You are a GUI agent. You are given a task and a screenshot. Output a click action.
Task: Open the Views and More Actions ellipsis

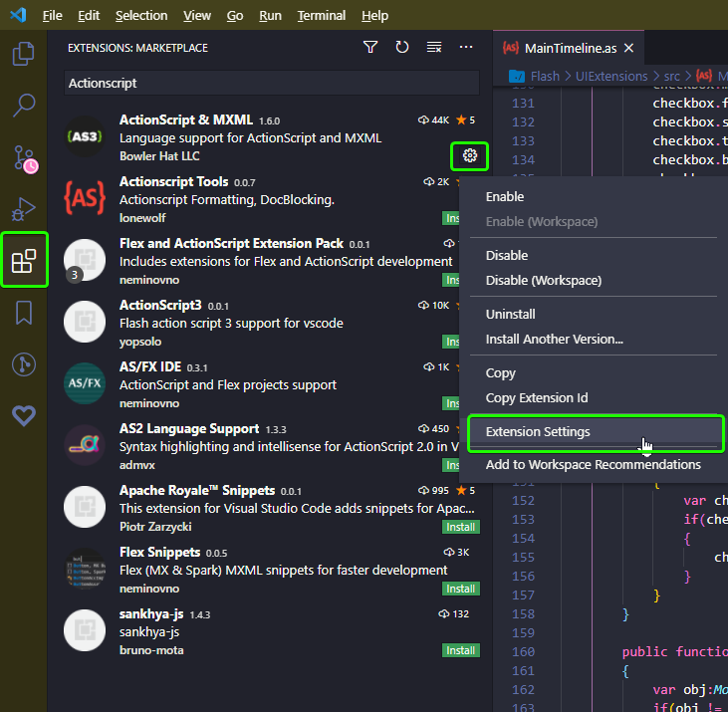[x=466, y=48]
